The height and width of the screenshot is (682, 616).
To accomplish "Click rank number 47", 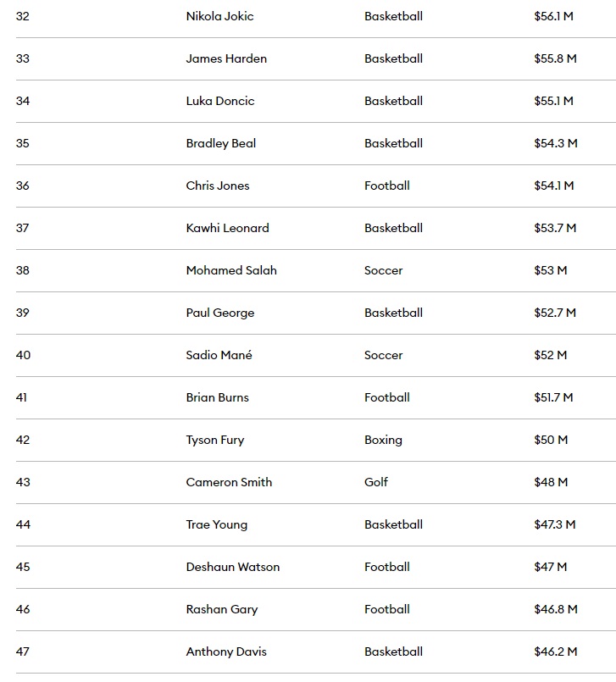I will (x=23, y=652).
